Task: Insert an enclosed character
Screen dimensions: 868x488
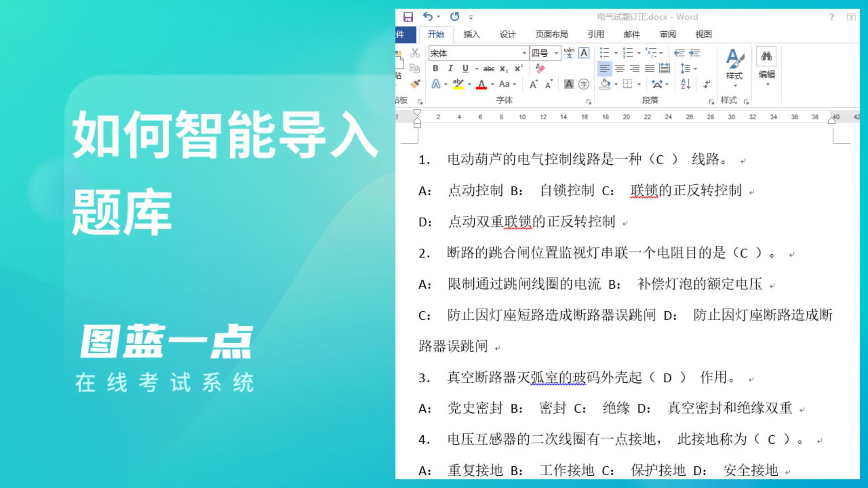Action: pos(584,84)
